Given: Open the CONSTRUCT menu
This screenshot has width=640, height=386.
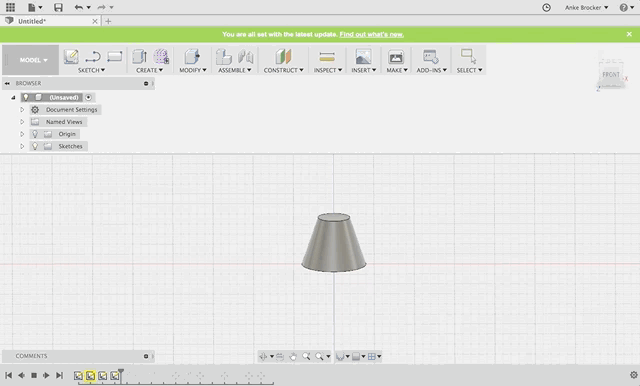Looking at the screenshot, I should [x=284, y=70].
